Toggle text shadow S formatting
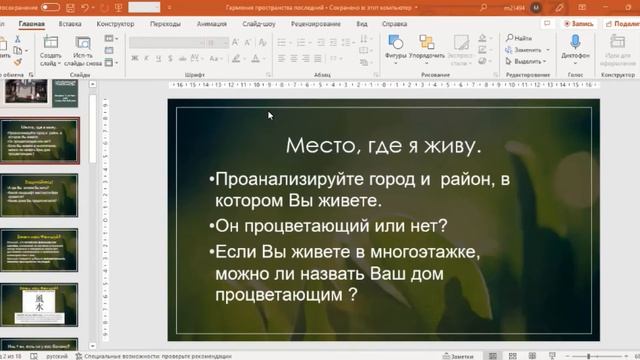This screenshot has width=640, height=360. [x=170, y=59]
